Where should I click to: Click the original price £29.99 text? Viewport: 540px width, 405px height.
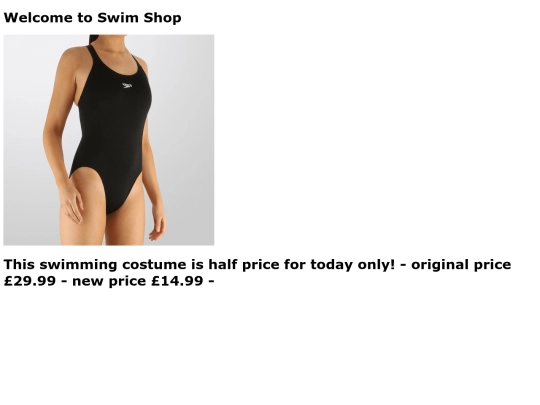coord(30,281)
